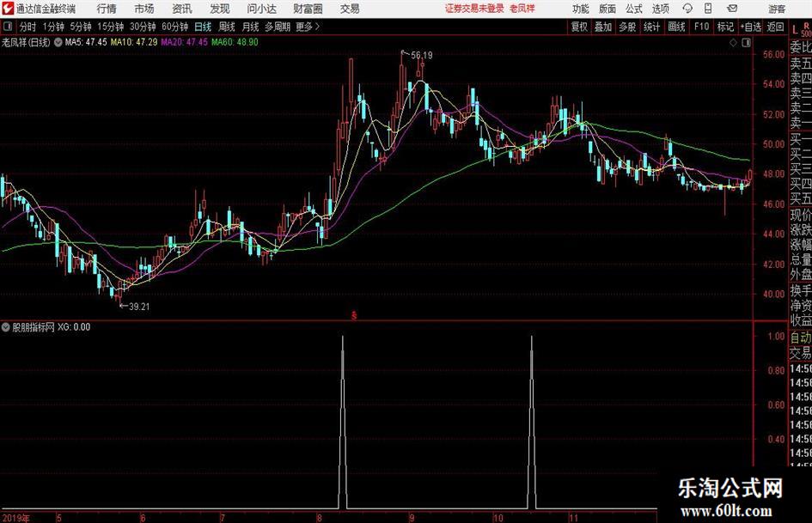Screen dimensions: 812x523
Task: Click the red S marker below chart
Action: (x=354, y=315)
